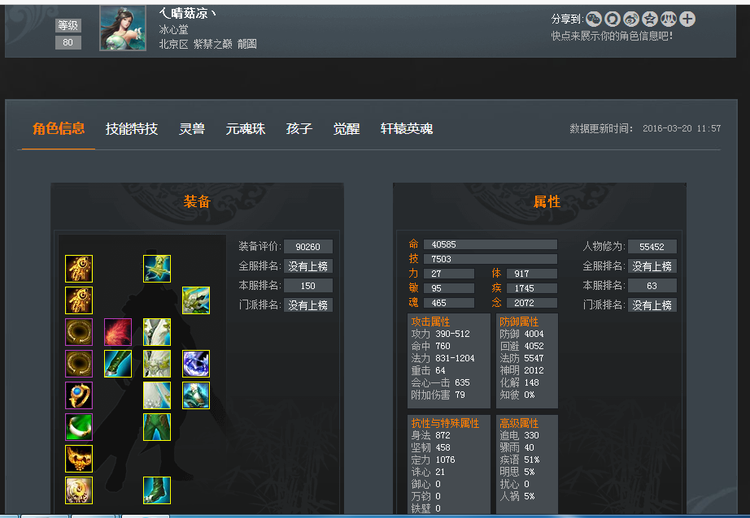Open more share options plus icon
The image size is (750, 518).
687,19
